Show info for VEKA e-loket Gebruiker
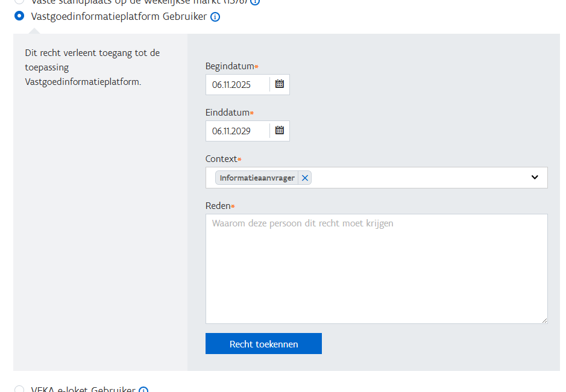 tap(143, 390)
